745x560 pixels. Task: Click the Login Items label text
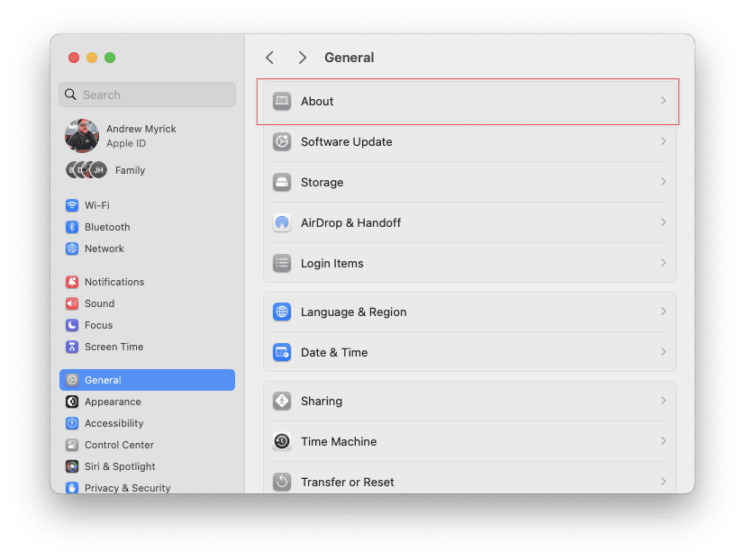click(x=332, y=263)
